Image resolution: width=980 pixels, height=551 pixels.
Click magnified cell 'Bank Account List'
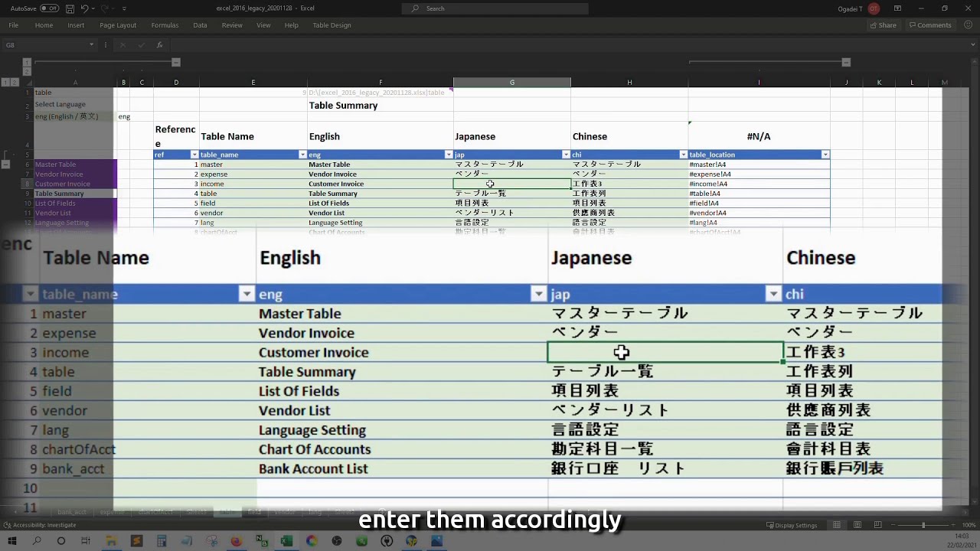pos(402,468)
